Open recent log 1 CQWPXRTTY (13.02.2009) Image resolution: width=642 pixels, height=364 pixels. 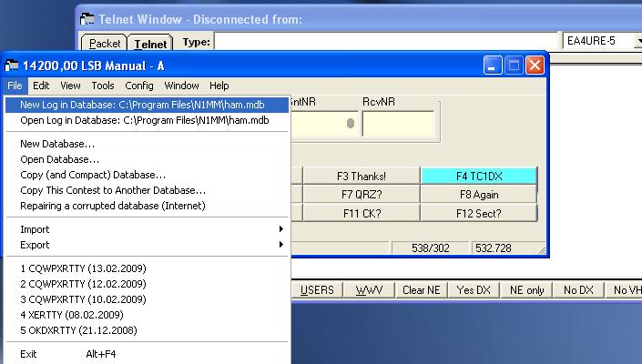[147, 268]
